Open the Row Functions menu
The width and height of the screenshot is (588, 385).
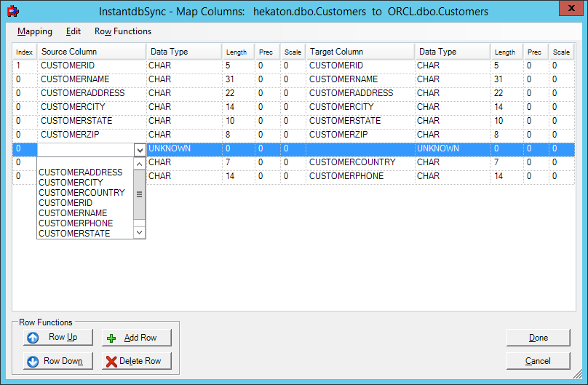(123, 31)
